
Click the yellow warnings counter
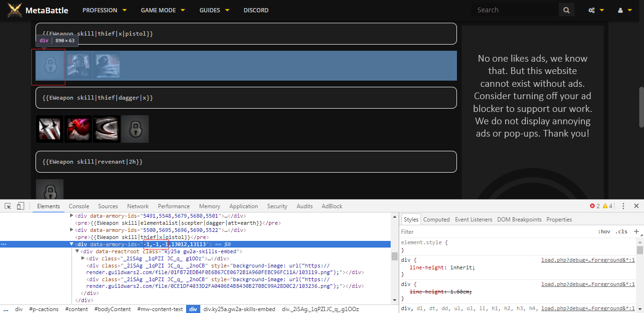point(608,206)
